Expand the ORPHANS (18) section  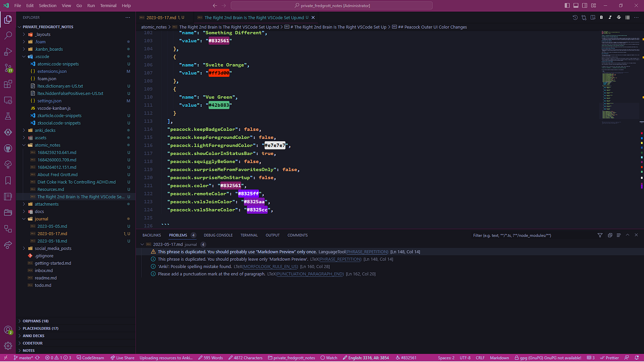pos(35,321)
